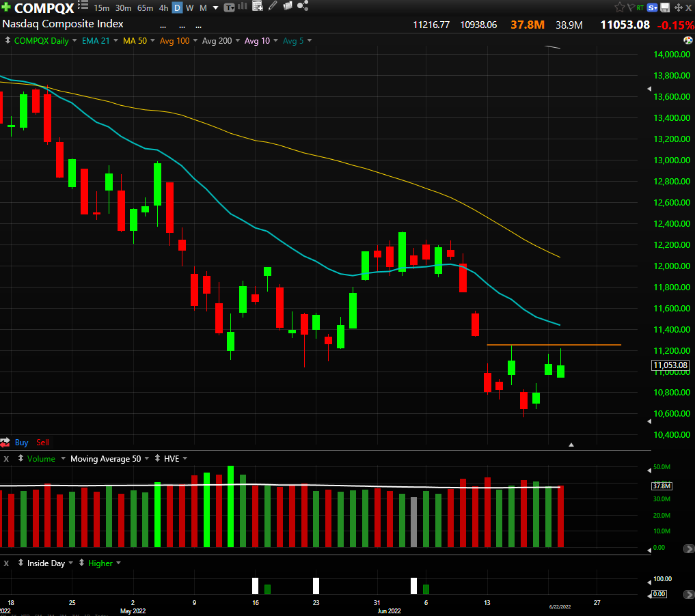Switch to the M monthly timeframe
This screenshot has height=616, width=695.
click(203, 8)
